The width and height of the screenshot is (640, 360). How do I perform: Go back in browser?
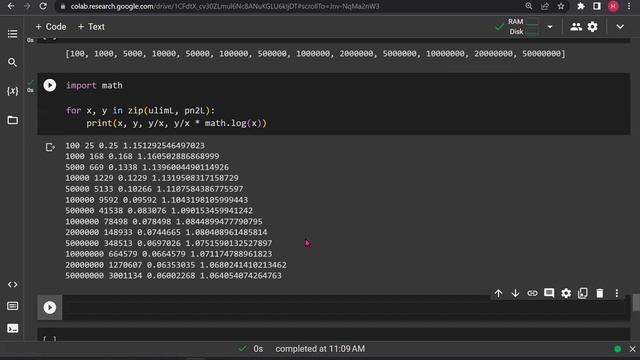(11, 6)
